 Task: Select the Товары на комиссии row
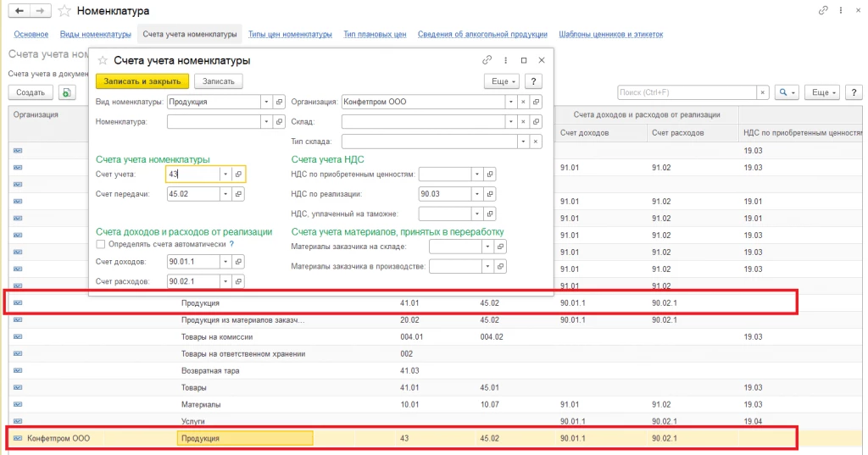point(435,336)
